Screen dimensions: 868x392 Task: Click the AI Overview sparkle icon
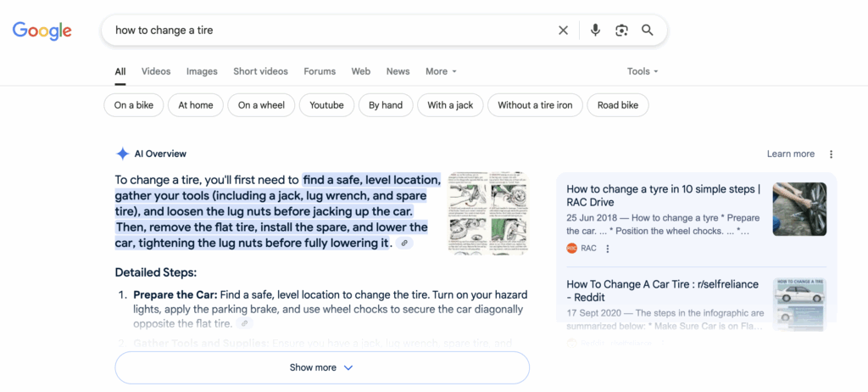coord(122,154)
